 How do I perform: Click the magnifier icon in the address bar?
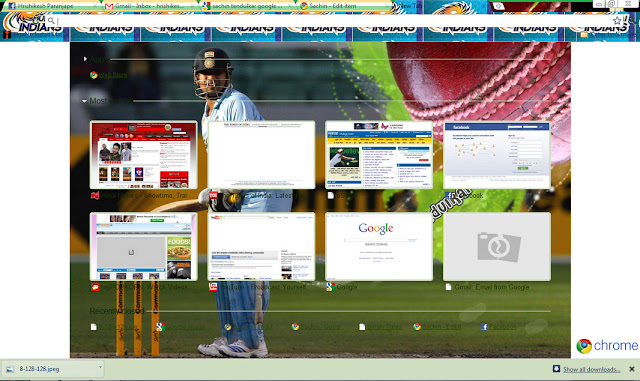pyautogui.click(x=51, y=20)
